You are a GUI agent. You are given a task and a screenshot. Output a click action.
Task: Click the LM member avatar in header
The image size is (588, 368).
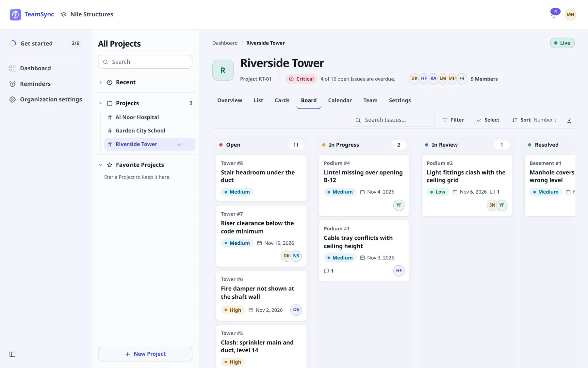pyautogui.click(x=443, y=79)
